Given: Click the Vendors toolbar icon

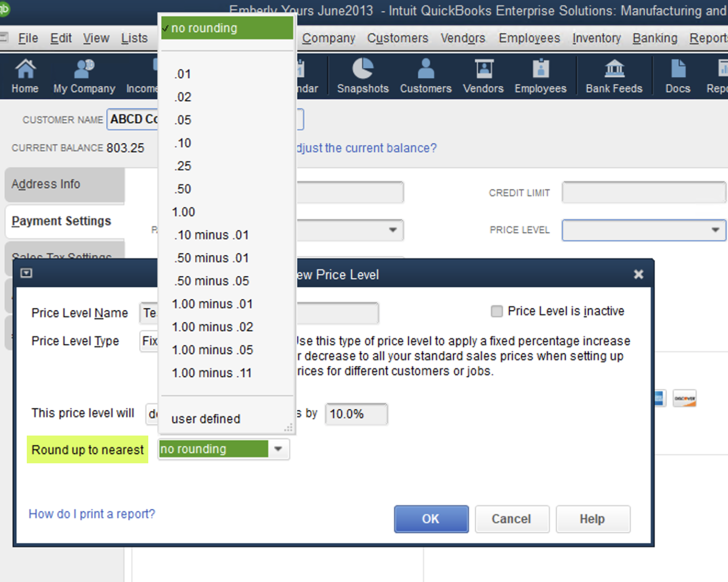Looking at the screenshot, I should coord(483,76).
